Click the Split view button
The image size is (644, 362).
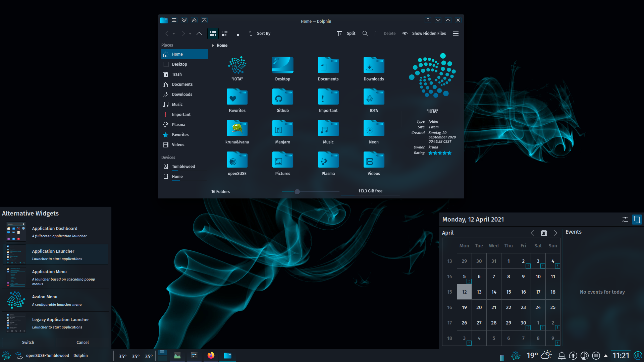pos(346,34)
